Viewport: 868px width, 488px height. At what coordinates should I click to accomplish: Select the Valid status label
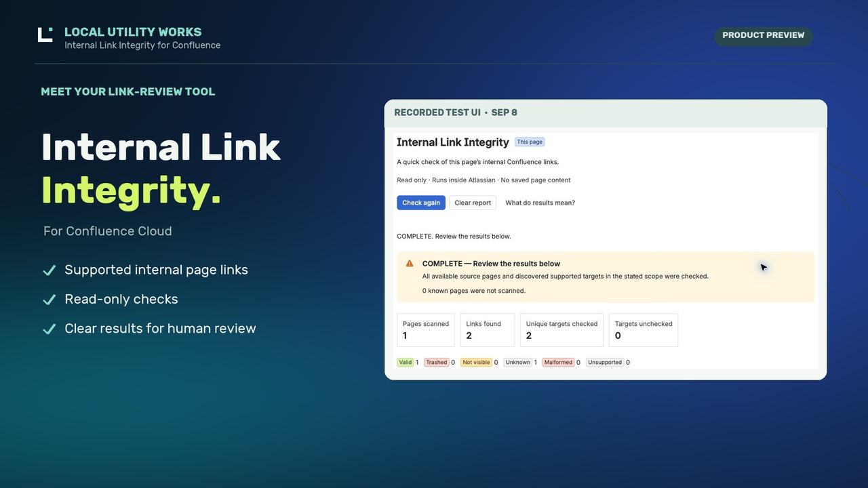pos(406,363)
